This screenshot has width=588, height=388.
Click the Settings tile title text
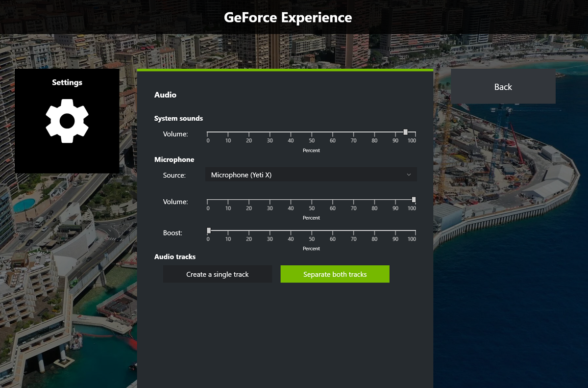tap(67, 82)
